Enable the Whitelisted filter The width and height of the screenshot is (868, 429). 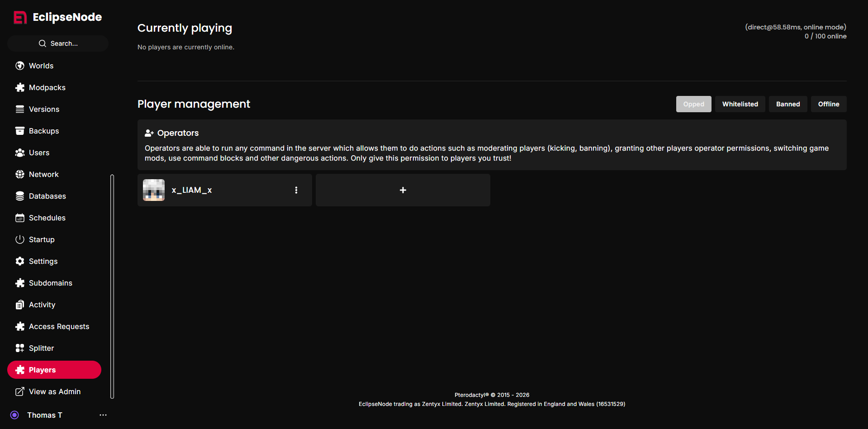[x=740, y=104]
